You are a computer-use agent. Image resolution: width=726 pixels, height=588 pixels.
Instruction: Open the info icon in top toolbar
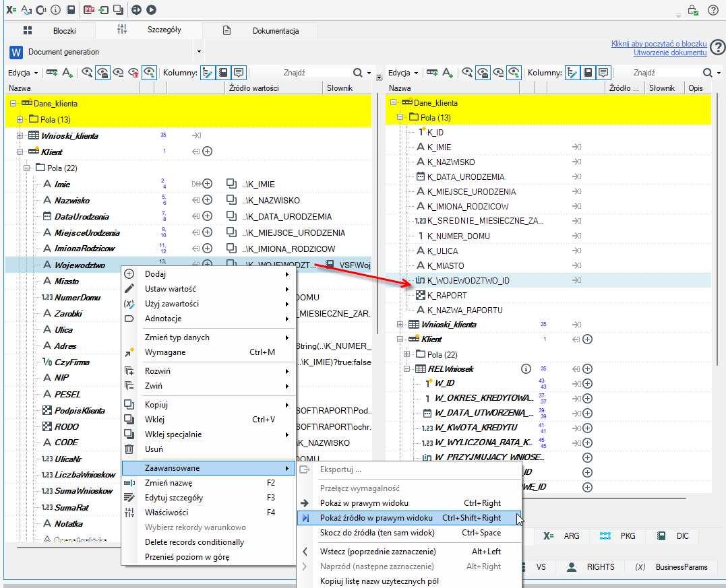click(55, 9)
